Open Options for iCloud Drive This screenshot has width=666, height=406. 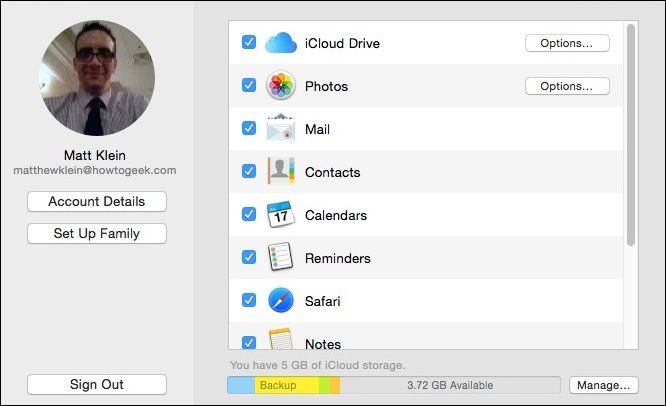(567, 43)
